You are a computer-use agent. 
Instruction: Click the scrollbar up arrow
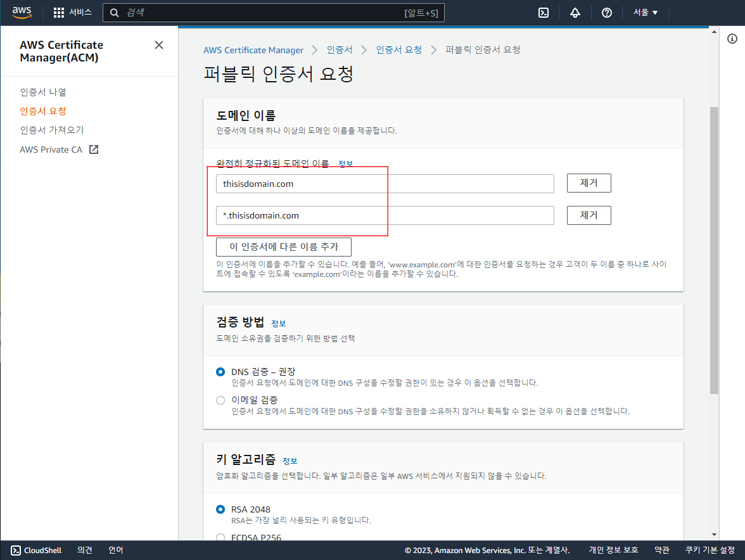pyautogui.click(x=714, y=32)
